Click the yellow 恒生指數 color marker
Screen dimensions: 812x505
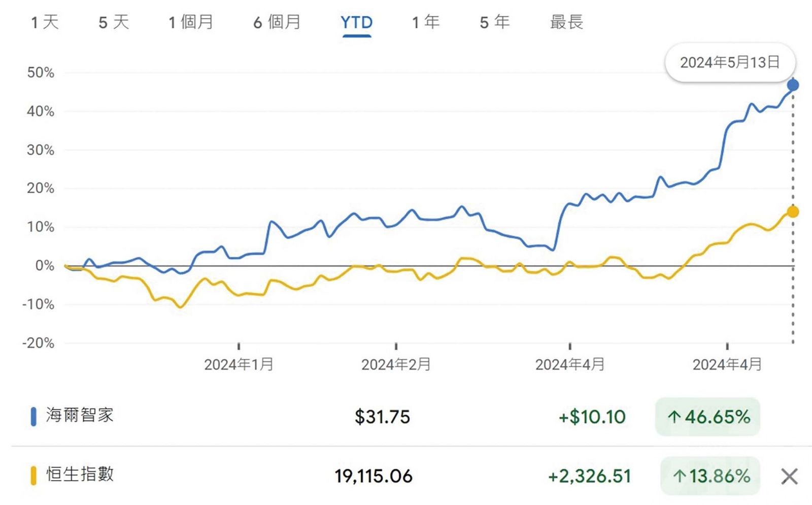(x=33, y=476)
